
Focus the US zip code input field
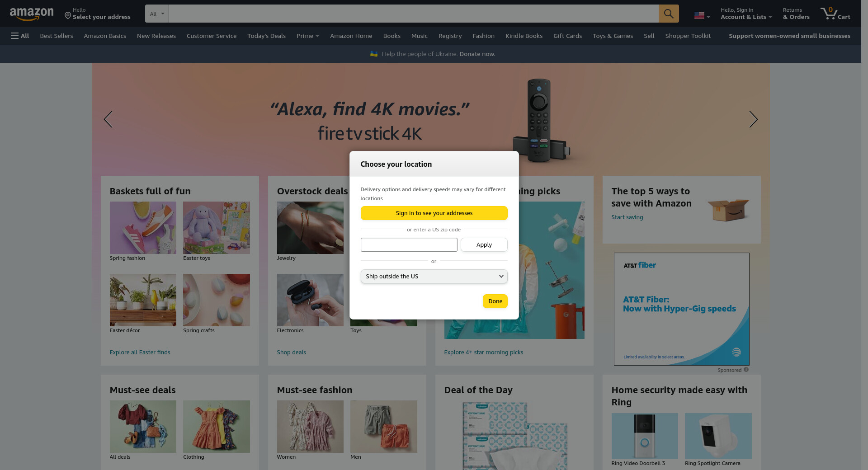click(x=409, y=244)
